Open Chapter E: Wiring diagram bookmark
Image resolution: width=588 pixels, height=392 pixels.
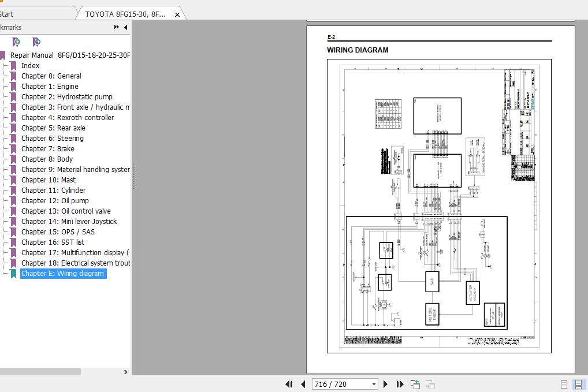tap(64, 273)
